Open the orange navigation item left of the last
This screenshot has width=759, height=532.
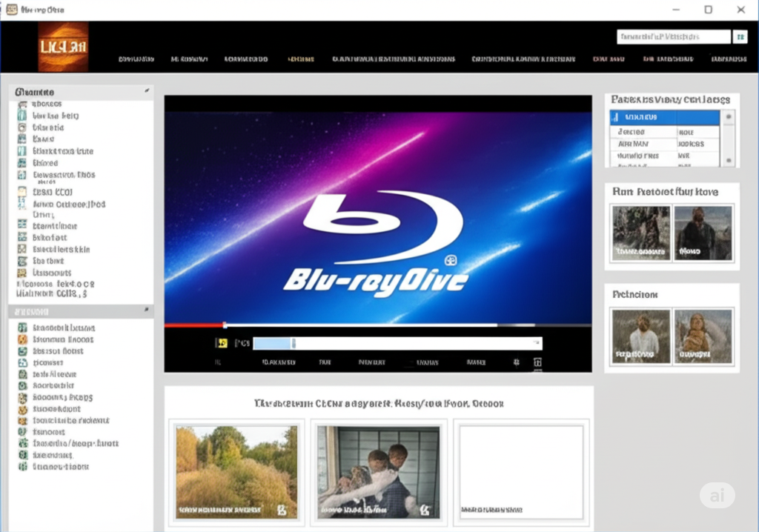click(668, 59)
